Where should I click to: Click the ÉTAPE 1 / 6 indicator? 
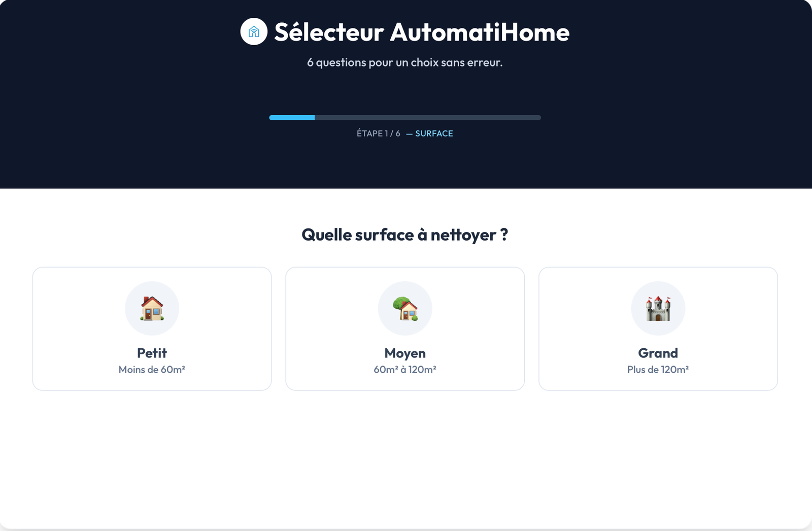pyautogui.click(x=378, y=134)
